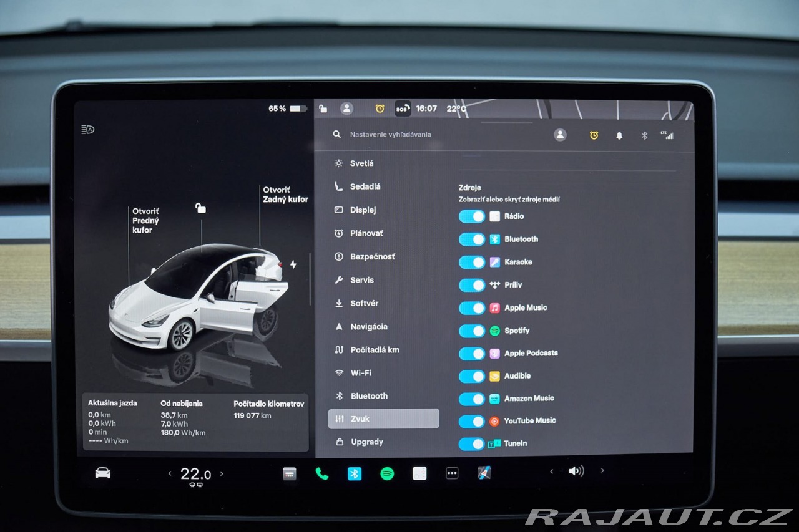This screenshot has width=799, height=532.
Task: Toggle the Príliv media source
Action: [x=472, y=285]
